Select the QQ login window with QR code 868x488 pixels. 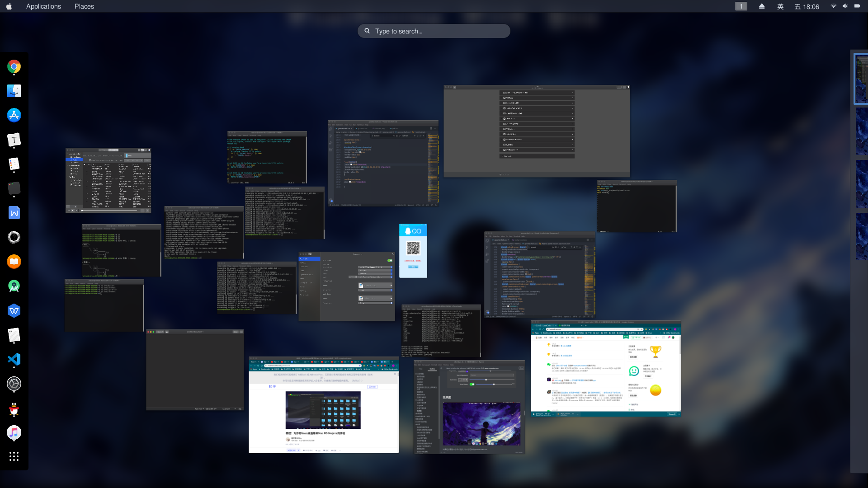(413, 251)
